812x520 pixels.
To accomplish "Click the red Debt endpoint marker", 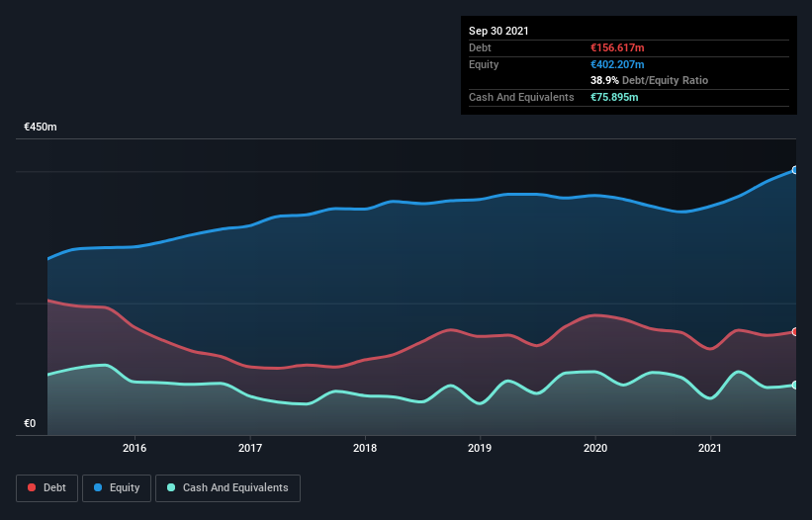I will 795,331.
